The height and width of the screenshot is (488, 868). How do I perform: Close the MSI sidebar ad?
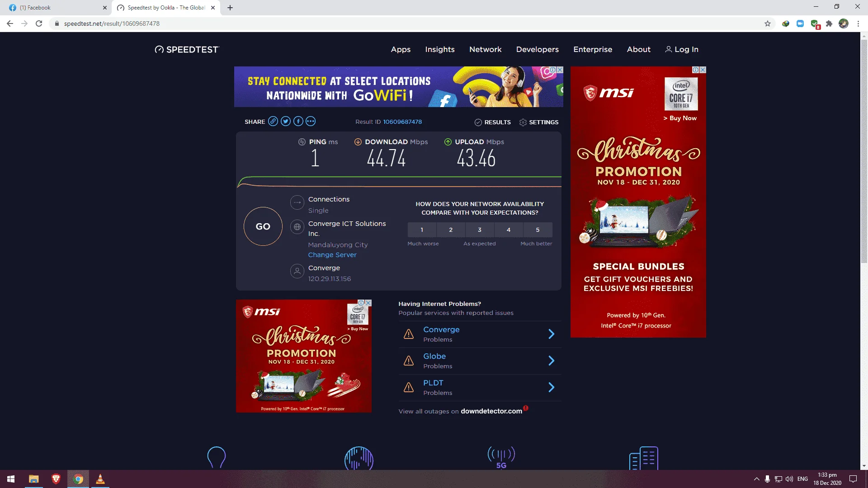pyautogui.click(x=703, y=70)
